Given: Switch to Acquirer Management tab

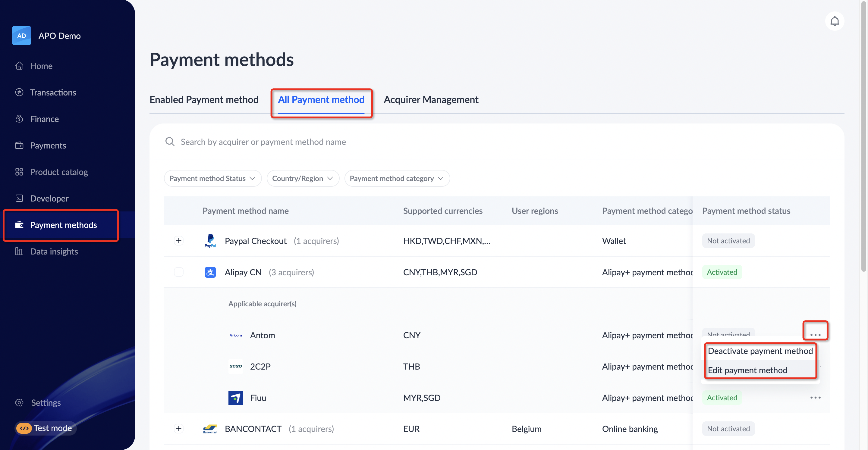Looking at the screenshot, I should pos(431,100).
